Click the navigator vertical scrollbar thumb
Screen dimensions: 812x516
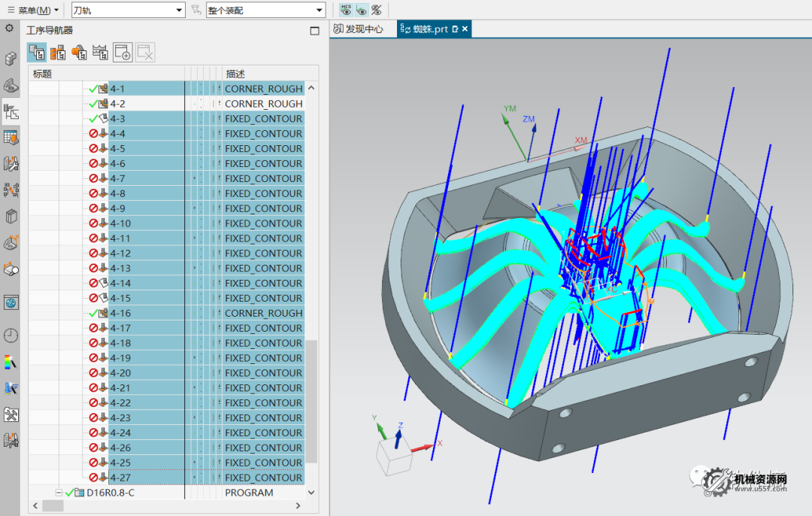tap(311, 402)
